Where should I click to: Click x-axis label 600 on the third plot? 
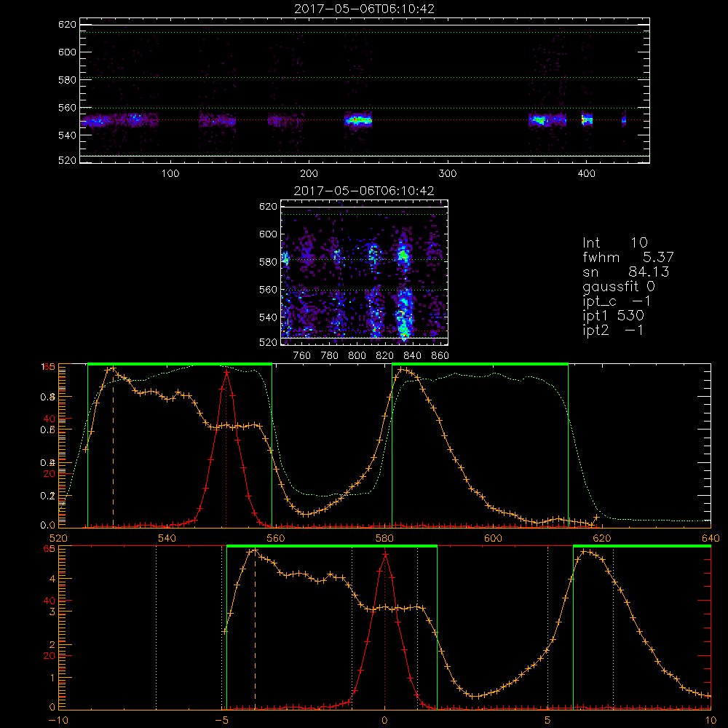[493, 538]
